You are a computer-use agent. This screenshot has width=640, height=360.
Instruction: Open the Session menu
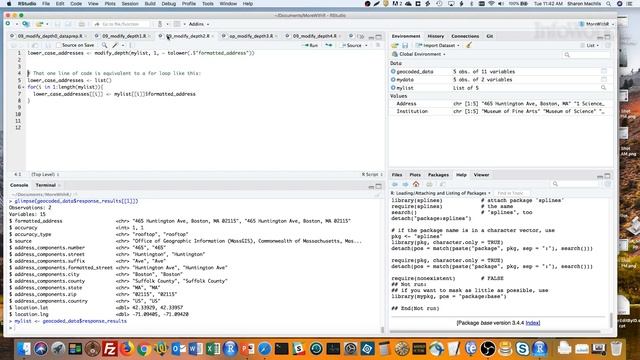130,4
